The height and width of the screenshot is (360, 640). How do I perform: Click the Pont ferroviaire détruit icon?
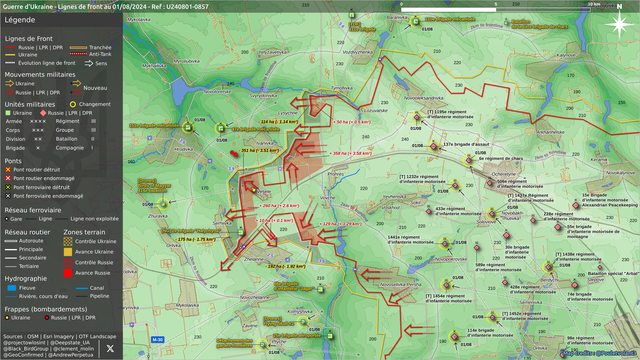coord(8,187)
